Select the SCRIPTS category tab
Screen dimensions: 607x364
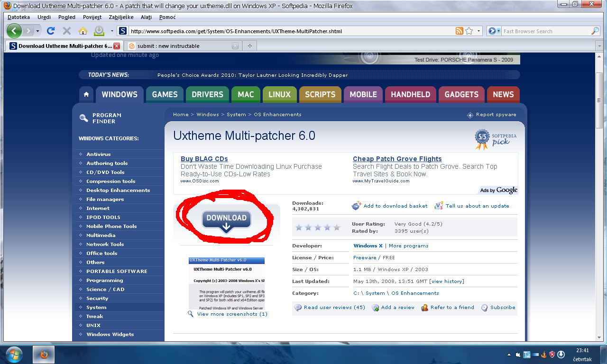pyautogui.click(x=320, y=94)
